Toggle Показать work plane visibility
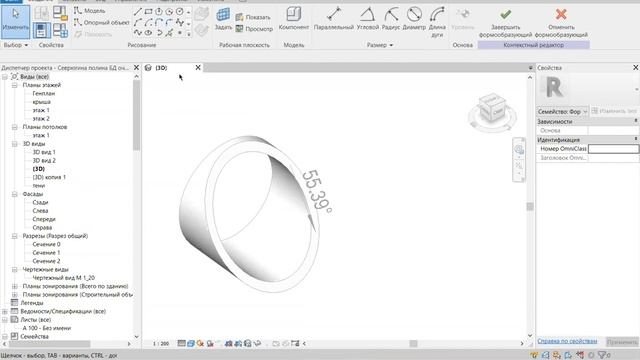 [x=253, y=17]
